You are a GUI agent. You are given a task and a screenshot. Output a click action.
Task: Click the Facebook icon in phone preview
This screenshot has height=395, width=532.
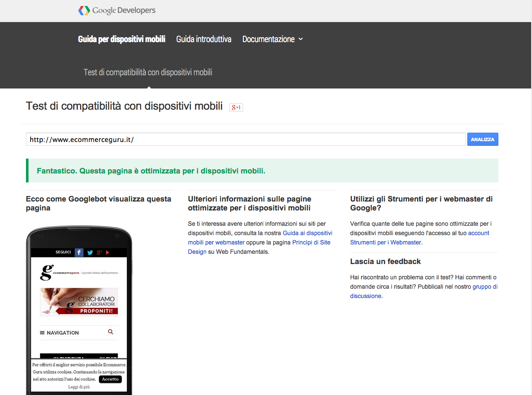pyautogui.click(x=79, y=253)
